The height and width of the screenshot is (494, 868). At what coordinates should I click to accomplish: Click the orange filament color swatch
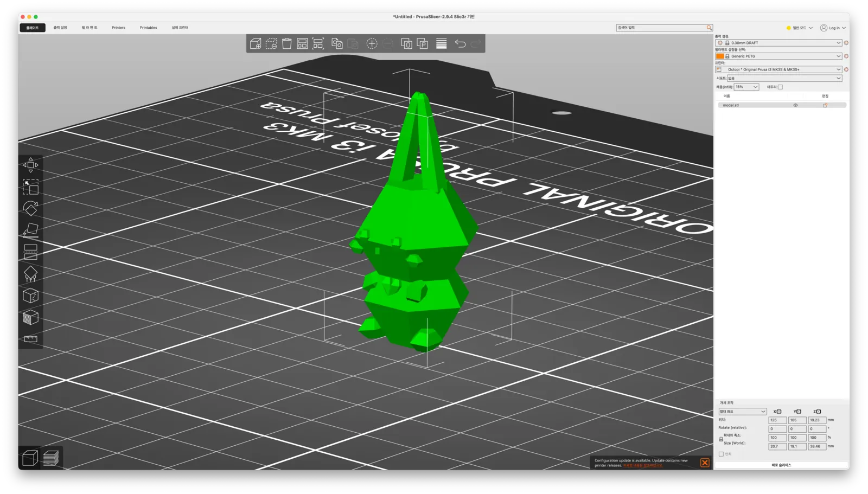[x=720, y=56]
